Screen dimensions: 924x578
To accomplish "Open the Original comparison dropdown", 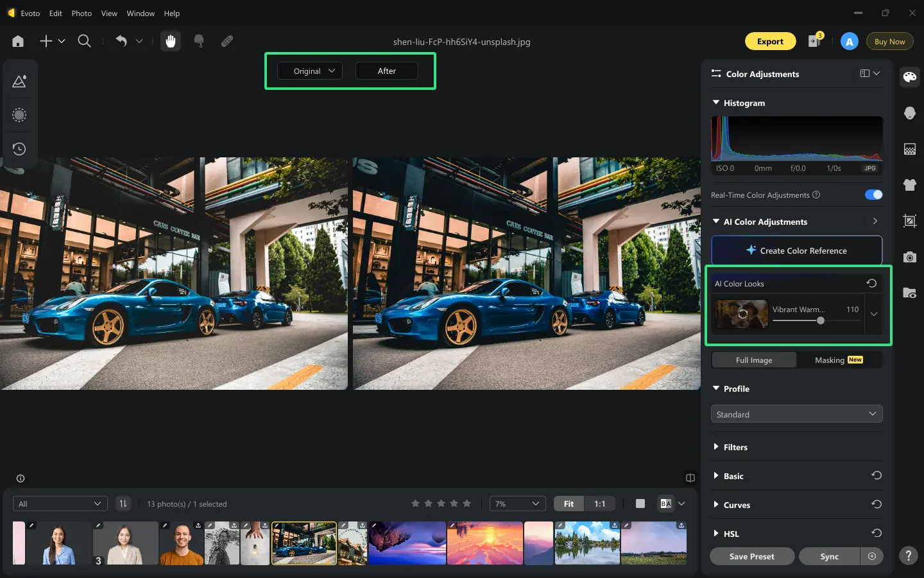I will (310, 71).
